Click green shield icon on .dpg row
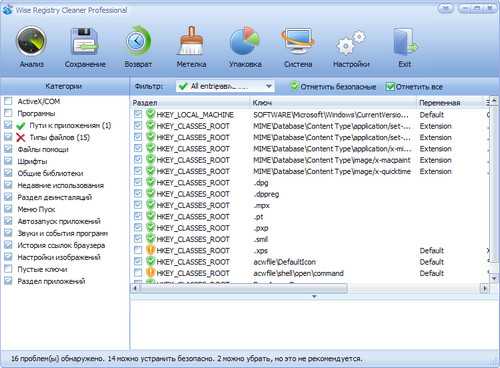This screenshot has height=368, width=500. point(150,182)
